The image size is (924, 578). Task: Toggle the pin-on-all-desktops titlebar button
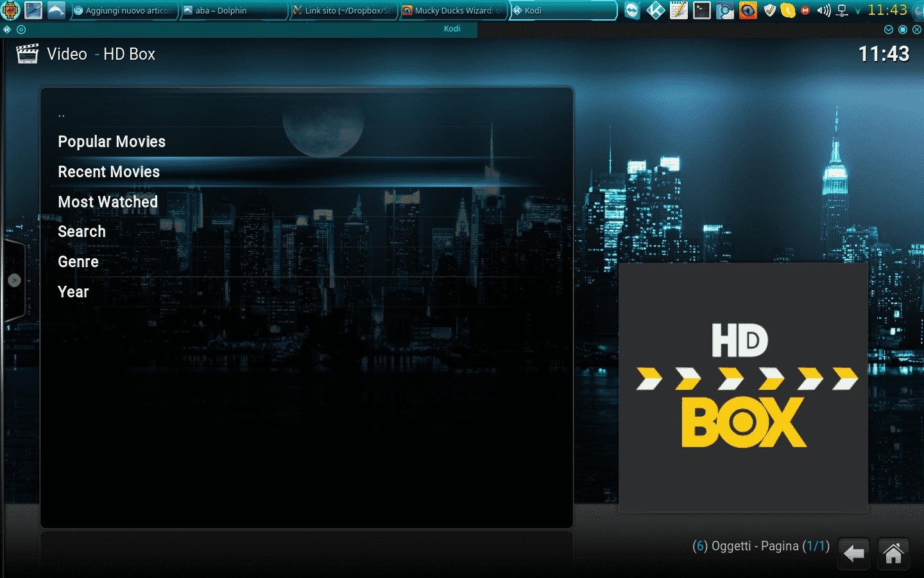tap(21, 30)
